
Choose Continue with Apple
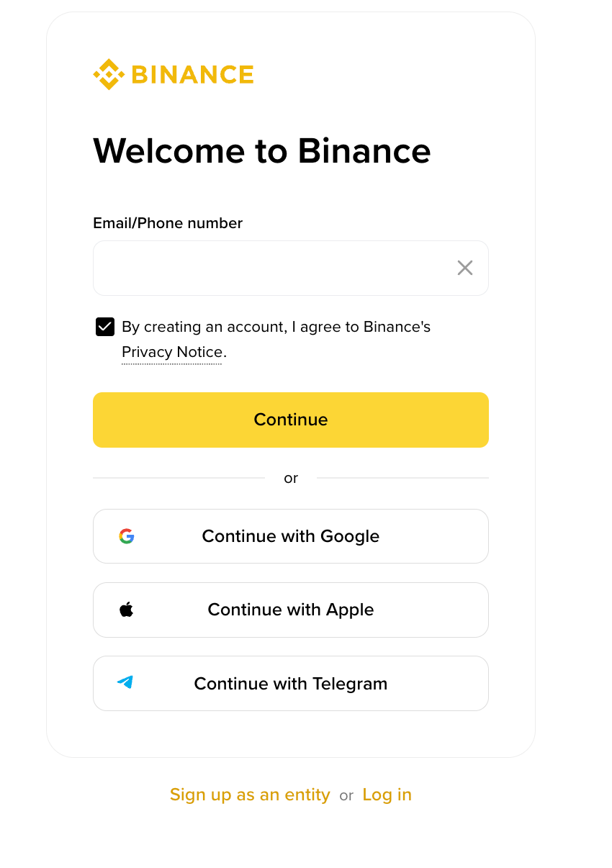coord(291,610)
